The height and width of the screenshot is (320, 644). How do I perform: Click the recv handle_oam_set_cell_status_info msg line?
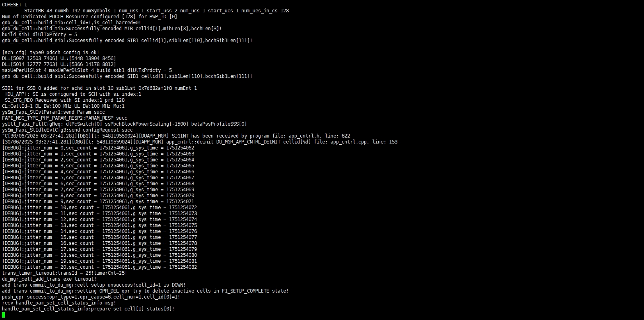click(x=59, y=303)
